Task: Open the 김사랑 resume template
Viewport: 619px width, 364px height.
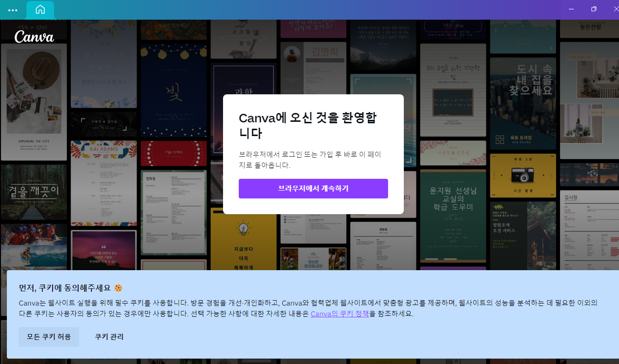Action: click(590, 230)
